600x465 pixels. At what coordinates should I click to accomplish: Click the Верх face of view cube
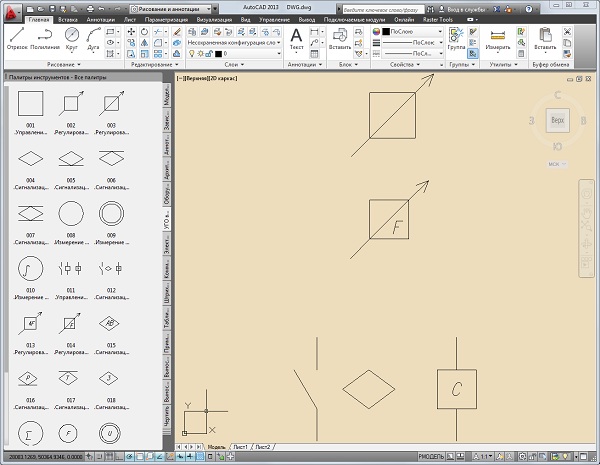click(558, 121)
